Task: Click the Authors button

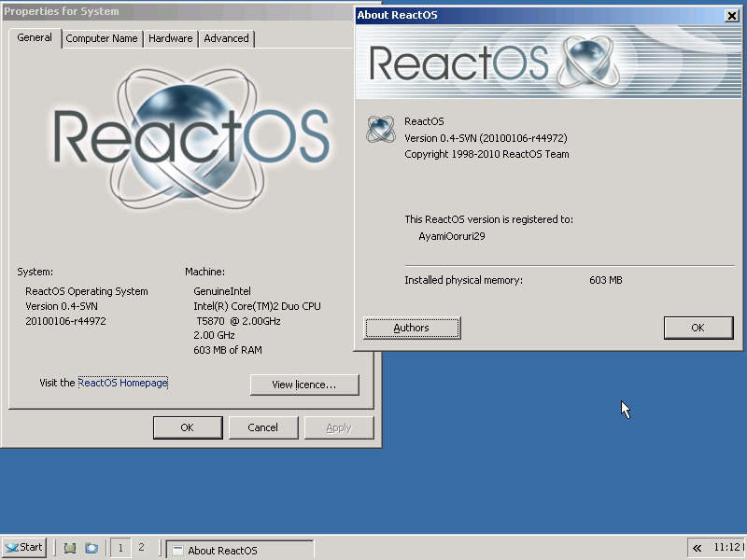Action: pos(412,328)
